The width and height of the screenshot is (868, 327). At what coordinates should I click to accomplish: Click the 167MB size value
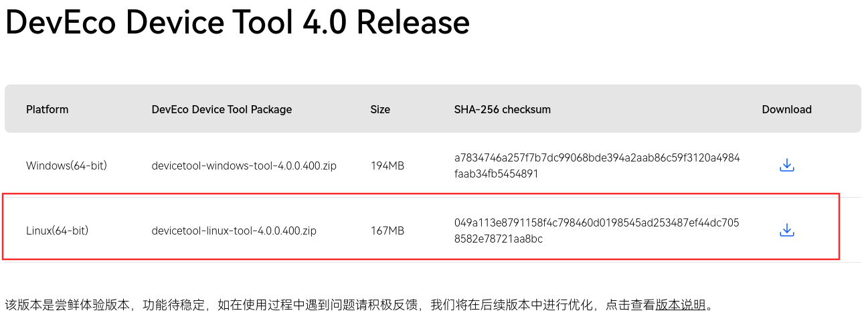pos(387,231)
